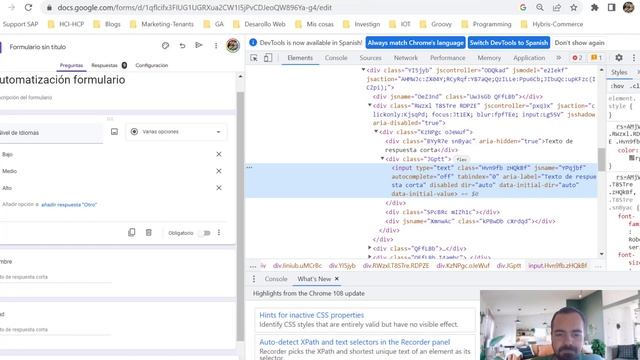Viewport: 640px width, 360px height.
Task: Remove the option Alto
Action: [x=219, y=188]
